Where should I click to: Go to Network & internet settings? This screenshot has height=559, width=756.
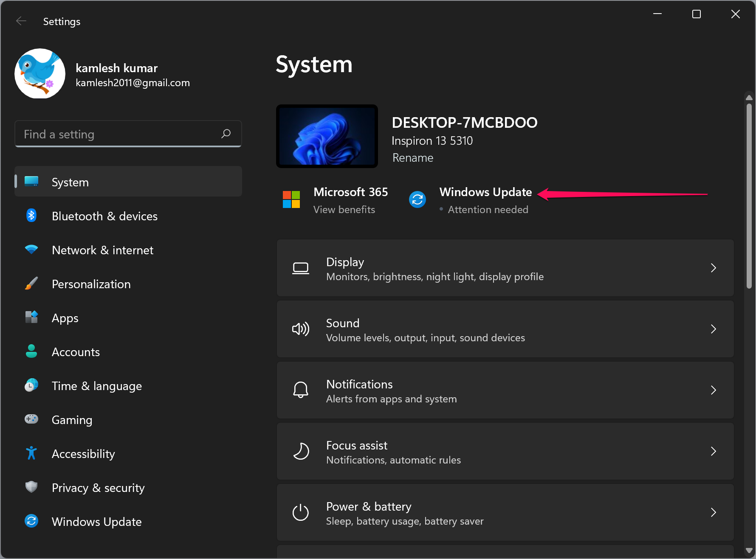pos(128,250)
